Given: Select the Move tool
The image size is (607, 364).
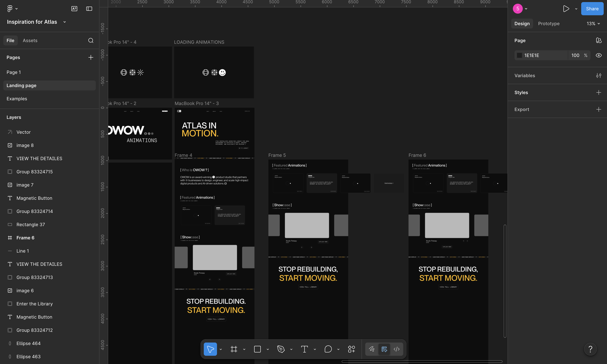Looking at the screenshot, I should pos(210,349).
